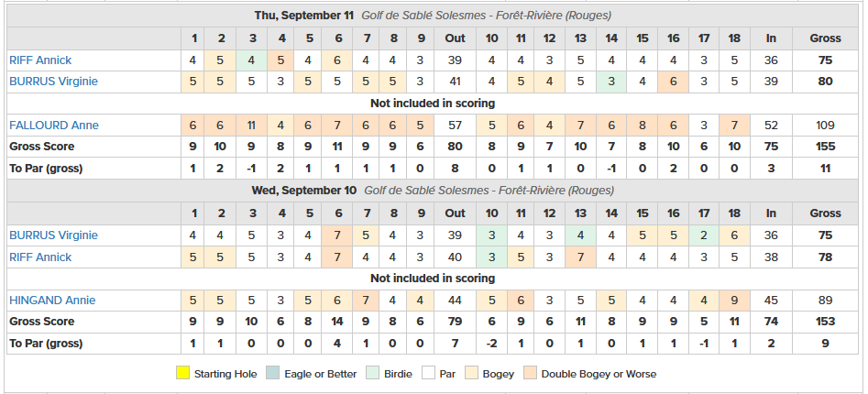Screen dimensions: 868x394
Task: Click the 153 total gross score for September 10
Action: [x=825, y=322]
